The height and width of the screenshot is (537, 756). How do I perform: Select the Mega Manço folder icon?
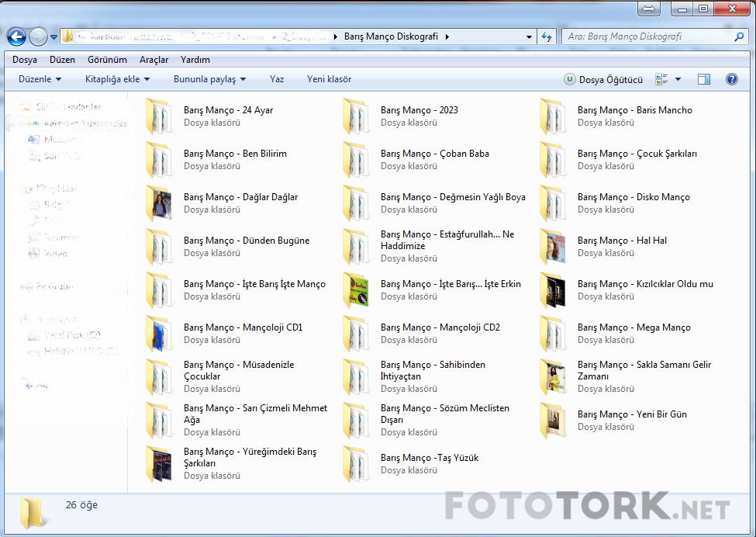click(553, 333)
